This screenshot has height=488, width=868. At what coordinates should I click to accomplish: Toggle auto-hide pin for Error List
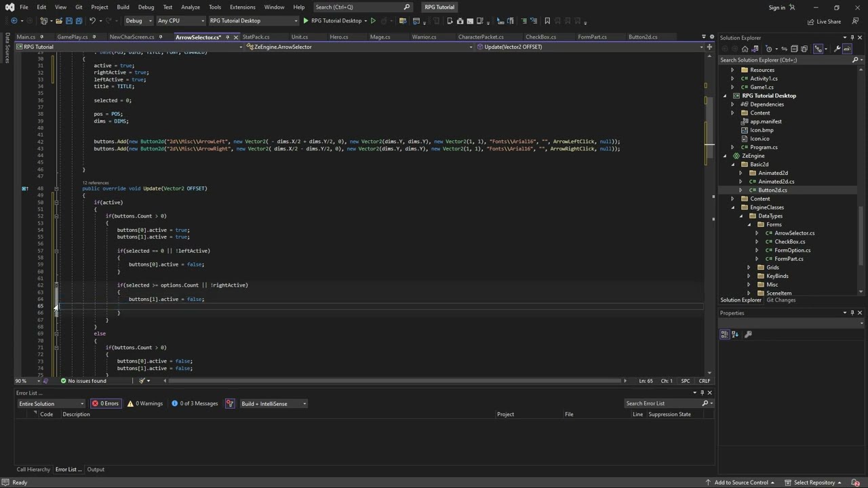click(x=702, y=392)
